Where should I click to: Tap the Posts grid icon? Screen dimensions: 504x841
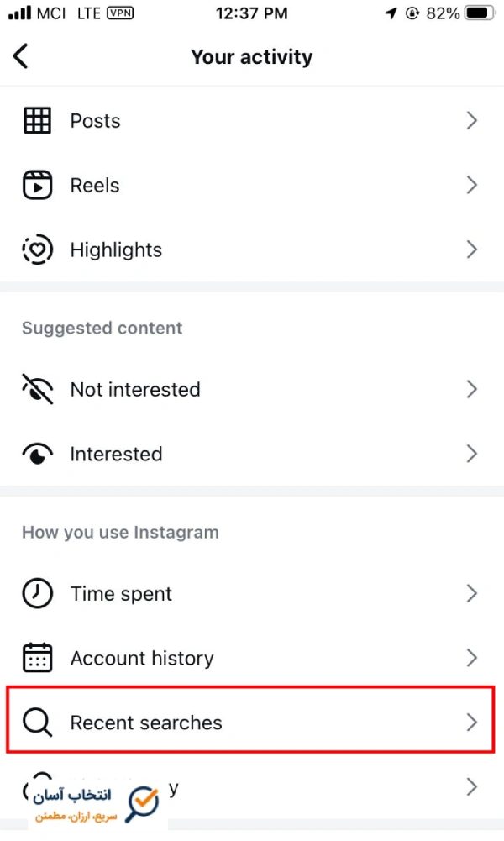coord(38,120)
